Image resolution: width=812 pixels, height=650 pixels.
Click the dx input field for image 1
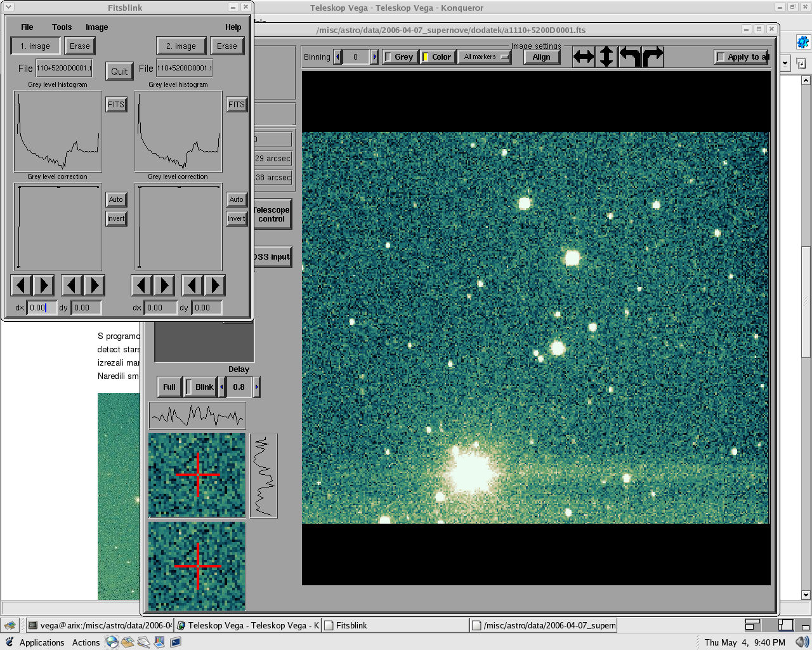coord(42,308)
